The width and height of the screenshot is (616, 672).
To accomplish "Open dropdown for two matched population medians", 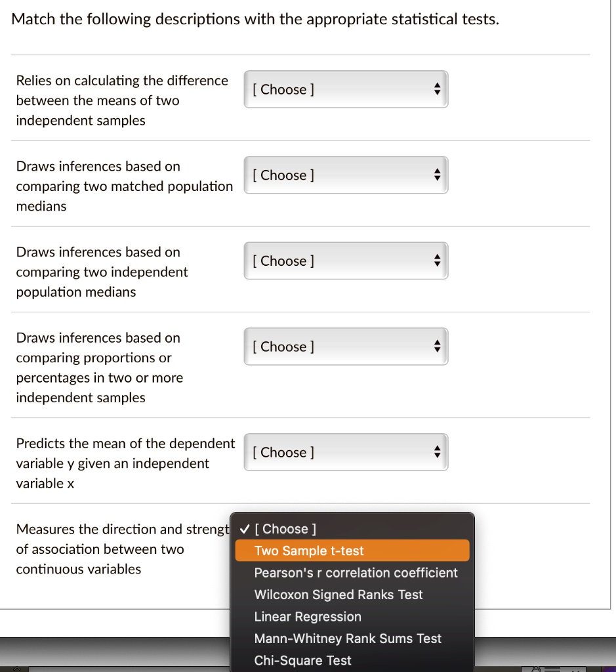I will (x=346, y=175).
